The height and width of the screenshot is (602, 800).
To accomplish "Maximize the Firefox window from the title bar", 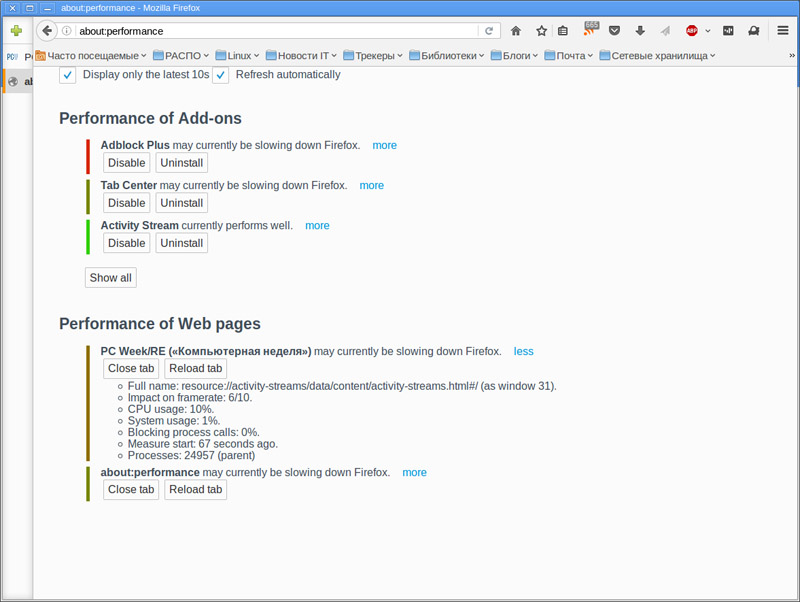I will 30,8.
